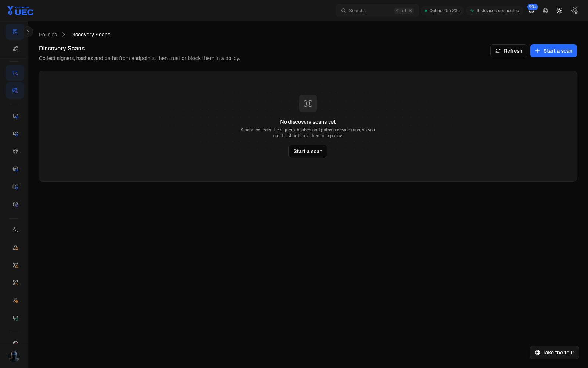
Task: Open the user avatar profile menu
Action: tap(14, 356)
